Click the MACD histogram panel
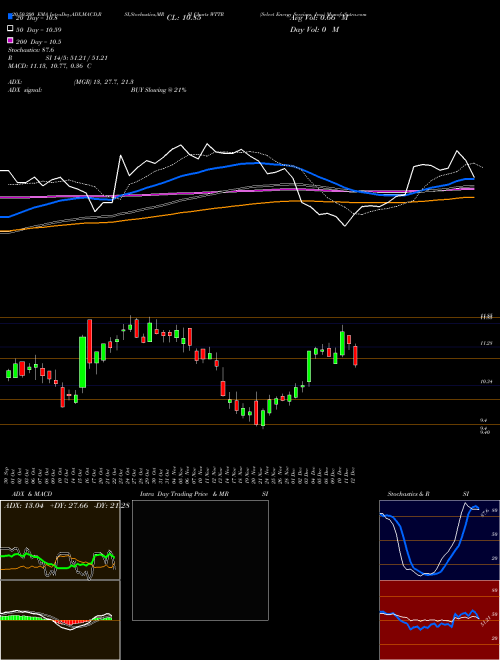500x660 pixels. coord(60,620)
